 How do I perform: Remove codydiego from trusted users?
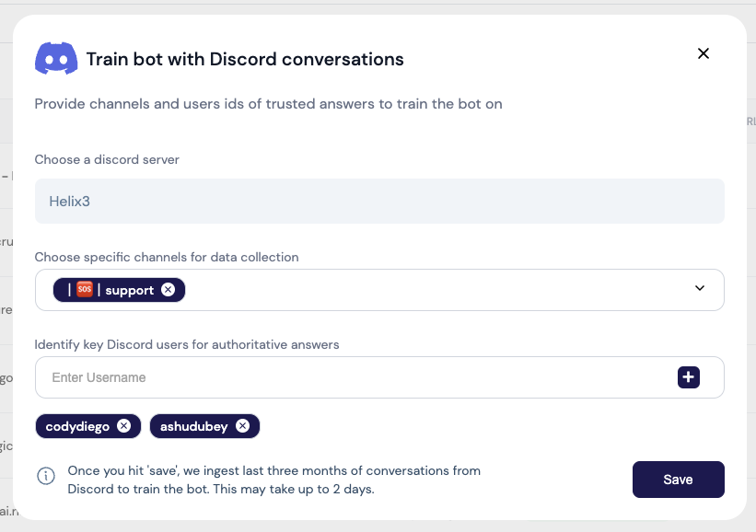pos(123,426)
